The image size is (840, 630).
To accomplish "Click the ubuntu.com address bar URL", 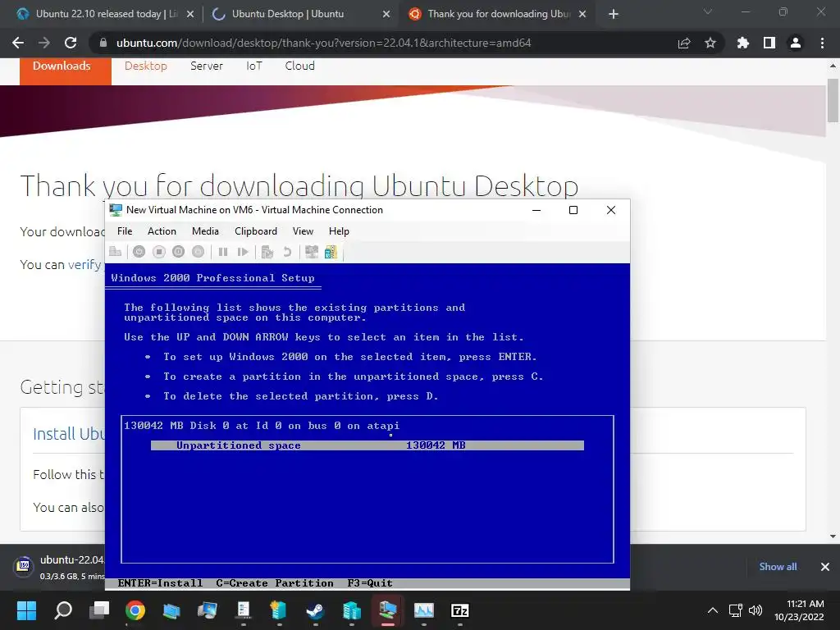I will click(323, 43).
